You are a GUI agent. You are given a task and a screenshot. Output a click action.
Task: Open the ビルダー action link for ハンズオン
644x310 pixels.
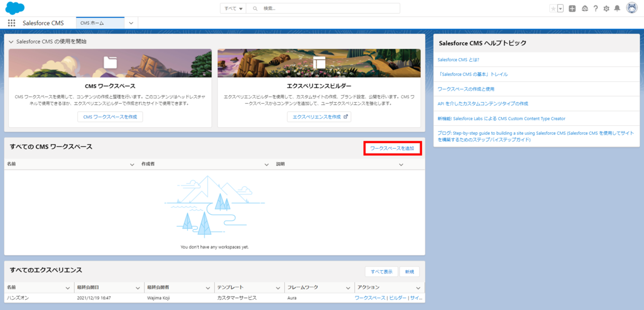398,298
